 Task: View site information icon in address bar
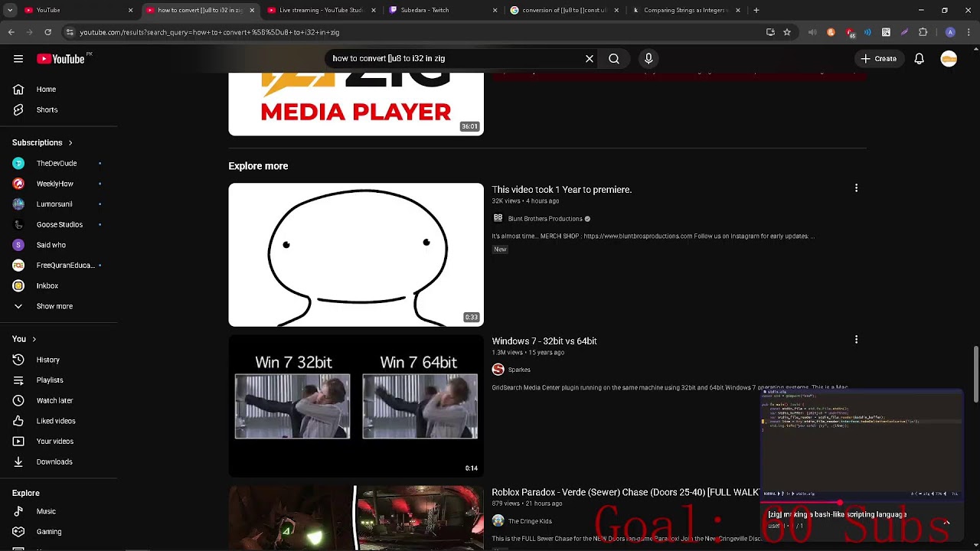(70, 32)
